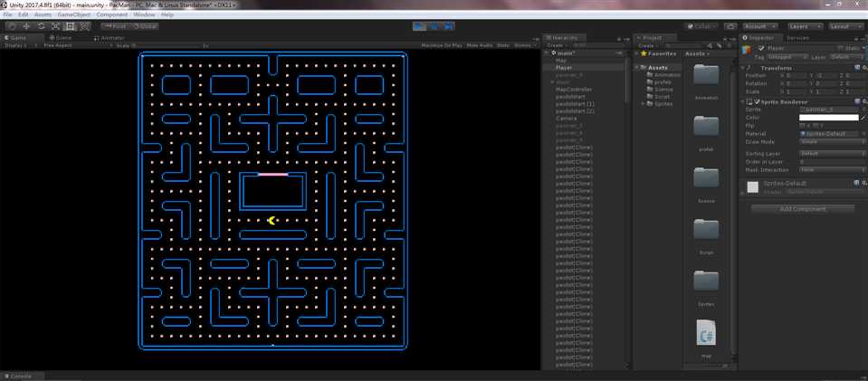Toggle the Pivot handle position button
Viewport: 868px width, 381px height.
coord(115,26)
